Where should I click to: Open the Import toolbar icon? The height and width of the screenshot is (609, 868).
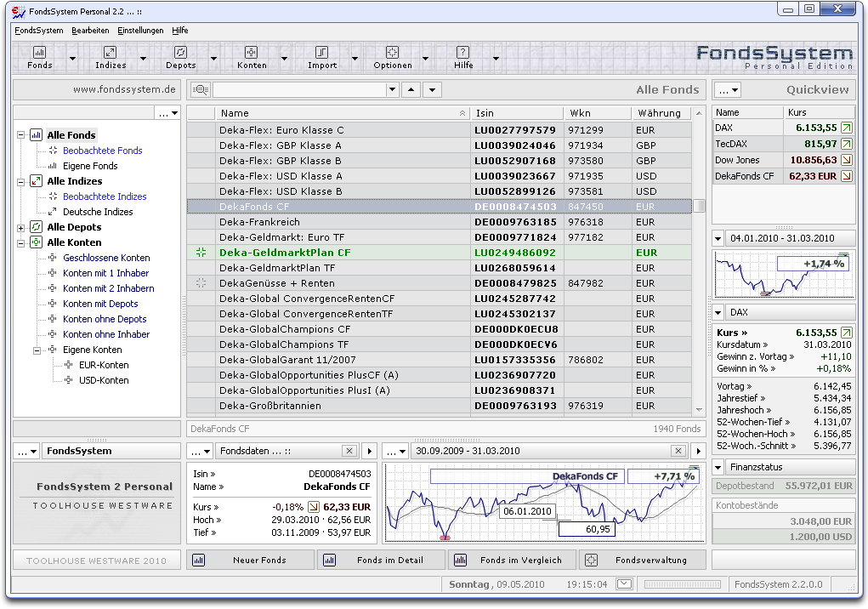point(321,58)
